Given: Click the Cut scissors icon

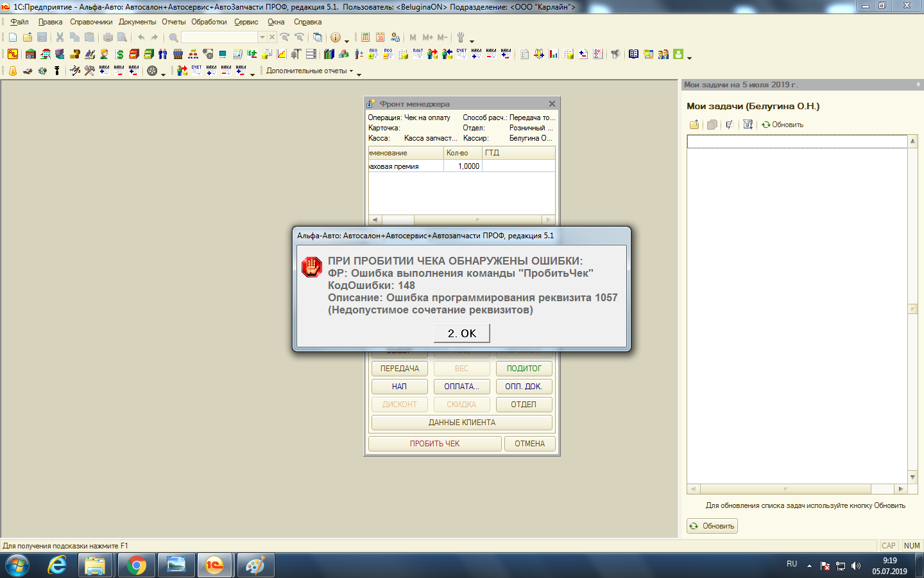Looking at the screenshot, I should (x=60, y=37).
